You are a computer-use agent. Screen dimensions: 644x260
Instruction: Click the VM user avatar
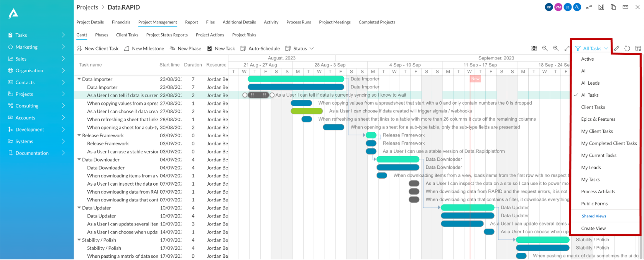pyautogui.click(x=558, y=7)
